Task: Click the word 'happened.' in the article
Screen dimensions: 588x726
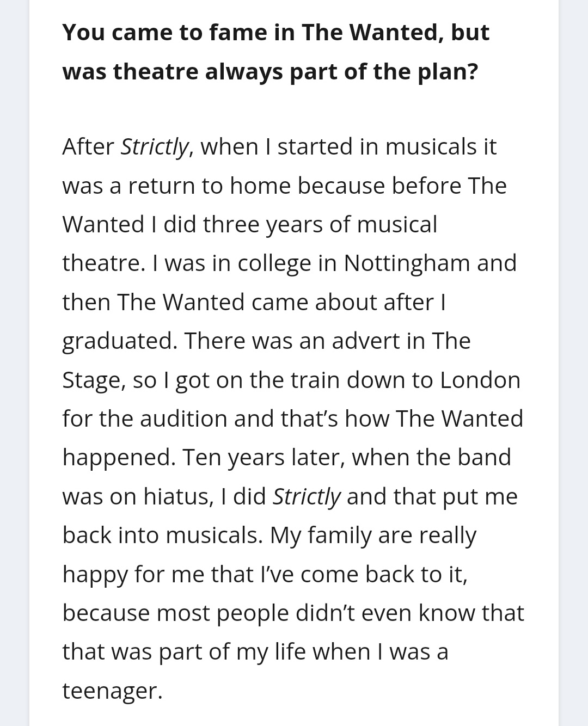Action: tap(119, 458)
